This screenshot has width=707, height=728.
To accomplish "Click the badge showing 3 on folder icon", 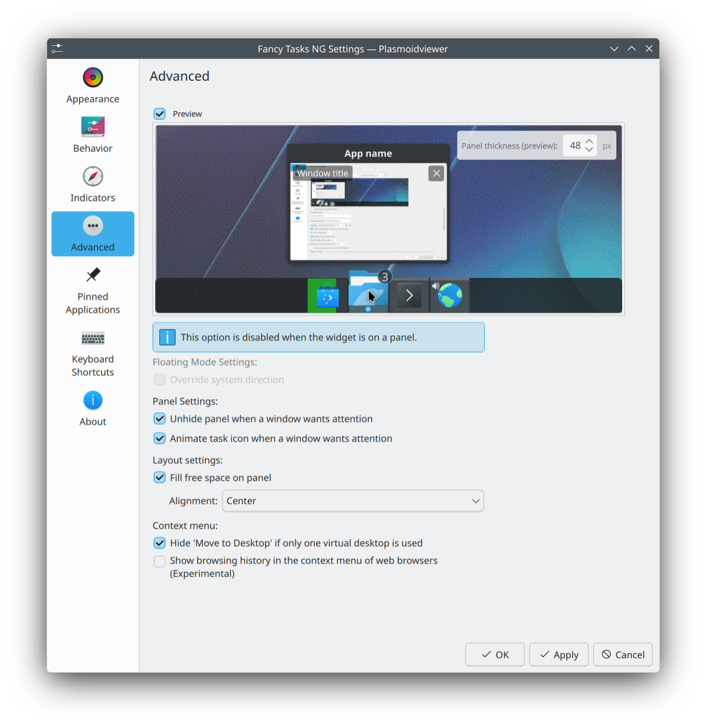I will click(x=384, y=277).
